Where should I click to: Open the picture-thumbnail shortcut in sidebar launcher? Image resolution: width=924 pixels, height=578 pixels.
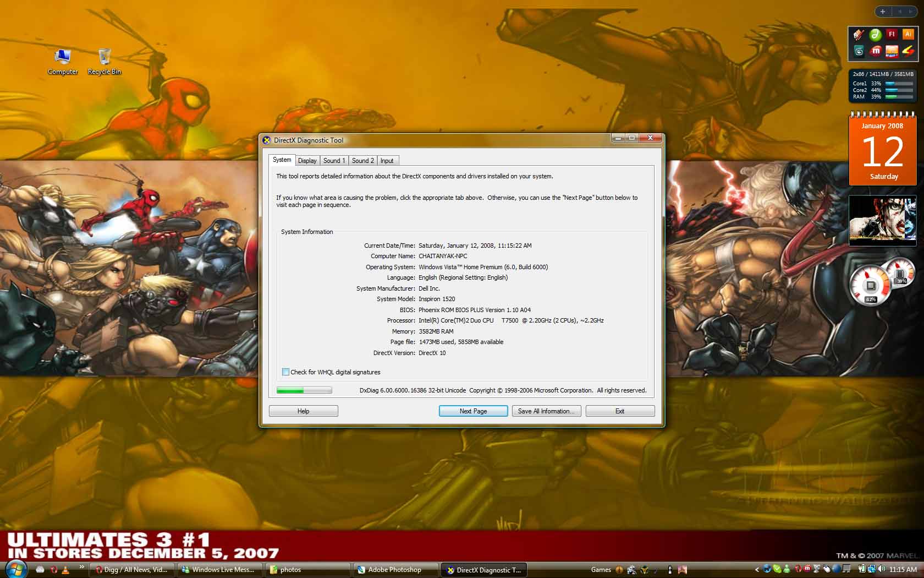click(x=892, y=51)
